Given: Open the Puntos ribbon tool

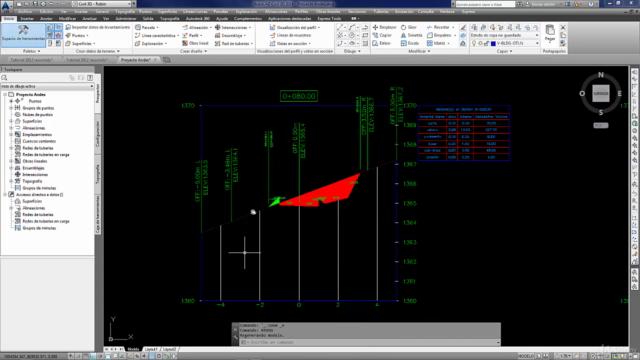Looking at the screenshot, I should [78, 36].
